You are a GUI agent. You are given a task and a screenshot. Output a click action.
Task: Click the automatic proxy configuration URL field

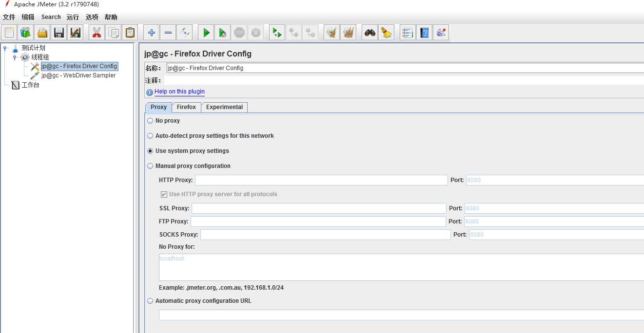coord(401,315)
